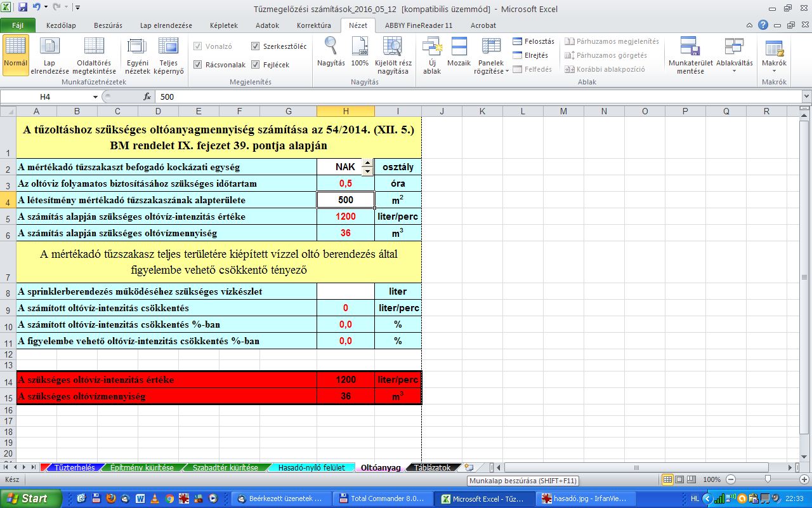
Task: Click the fx insert function icon
Action: [147, 97]
